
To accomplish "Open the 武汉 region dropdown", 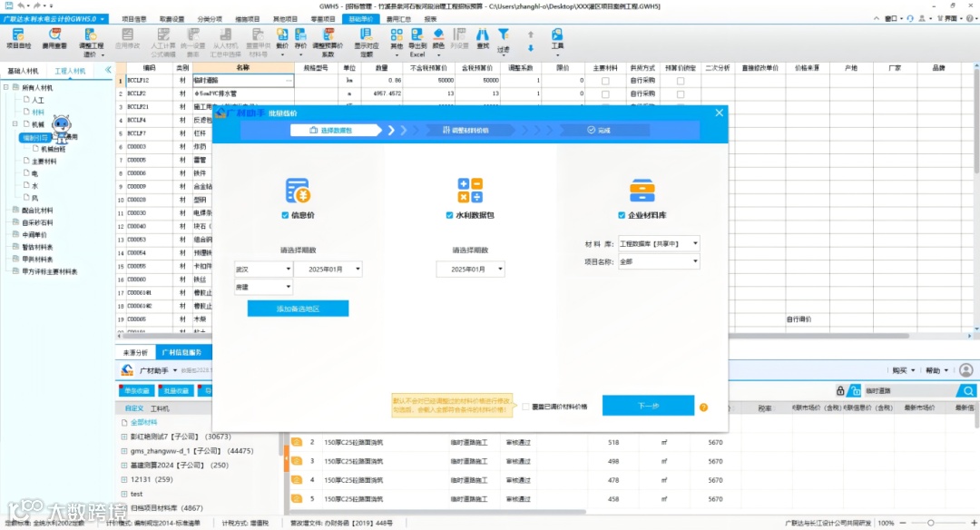I will (x=263, y=270).
